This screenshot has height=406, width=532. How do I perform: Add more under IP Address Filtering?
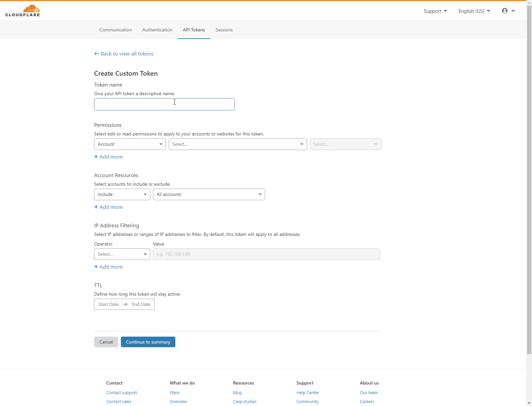(108, 267)
